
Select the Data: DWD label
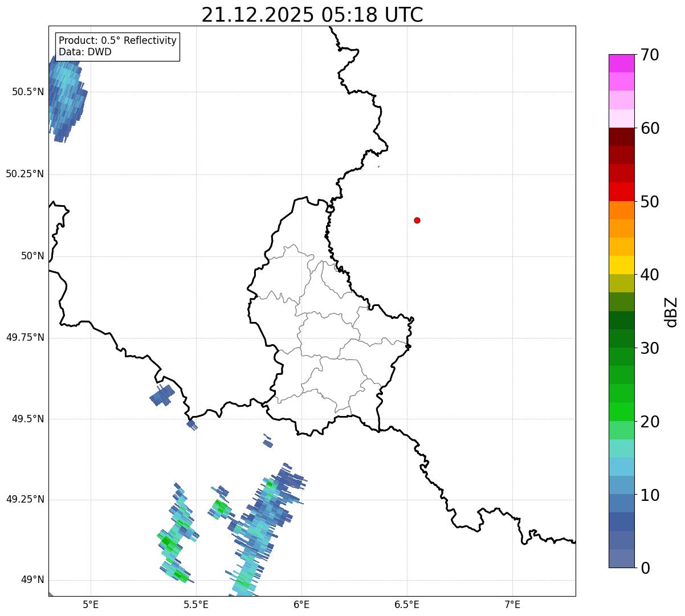[85, 52]
